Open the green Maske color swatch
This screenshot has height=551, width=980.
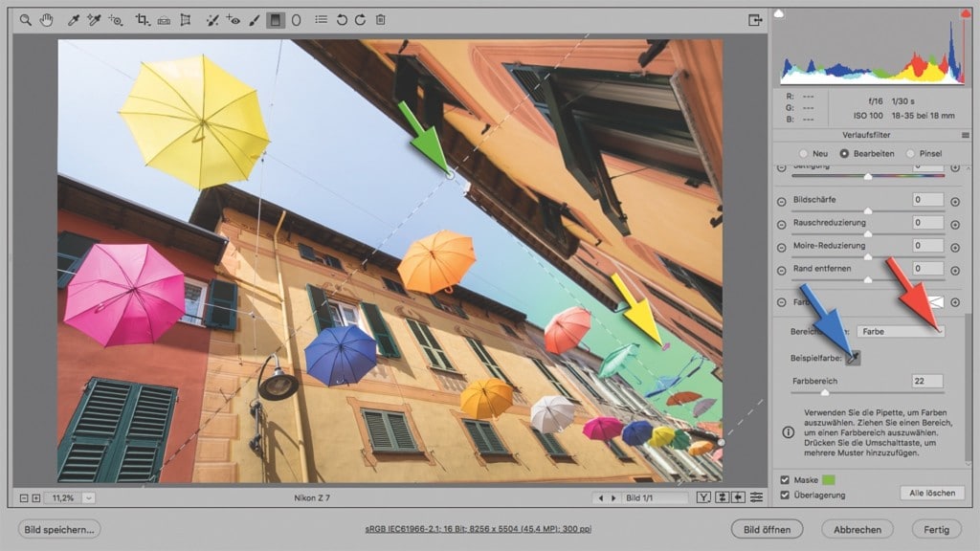coord(828,480)
